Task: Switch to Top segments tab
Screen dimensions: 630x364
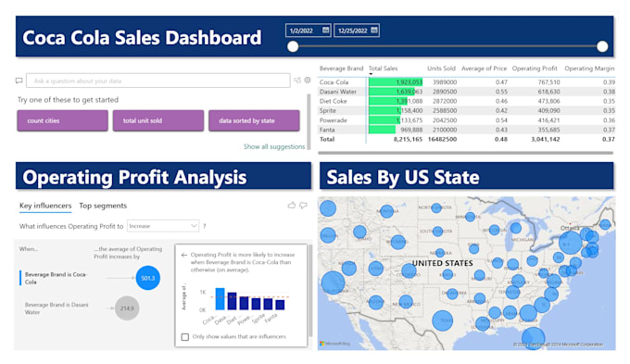Action: (x=103, y=206)
